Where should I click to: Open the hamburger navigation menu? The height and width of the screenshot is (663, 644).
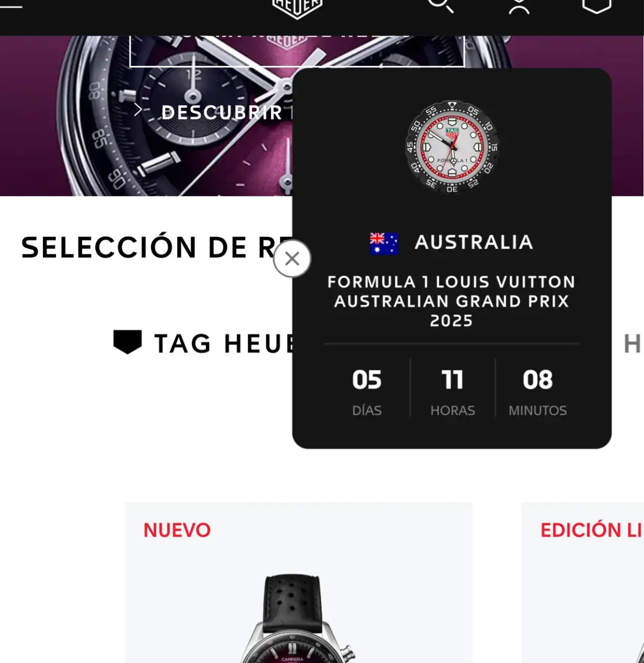pos(10,6)
